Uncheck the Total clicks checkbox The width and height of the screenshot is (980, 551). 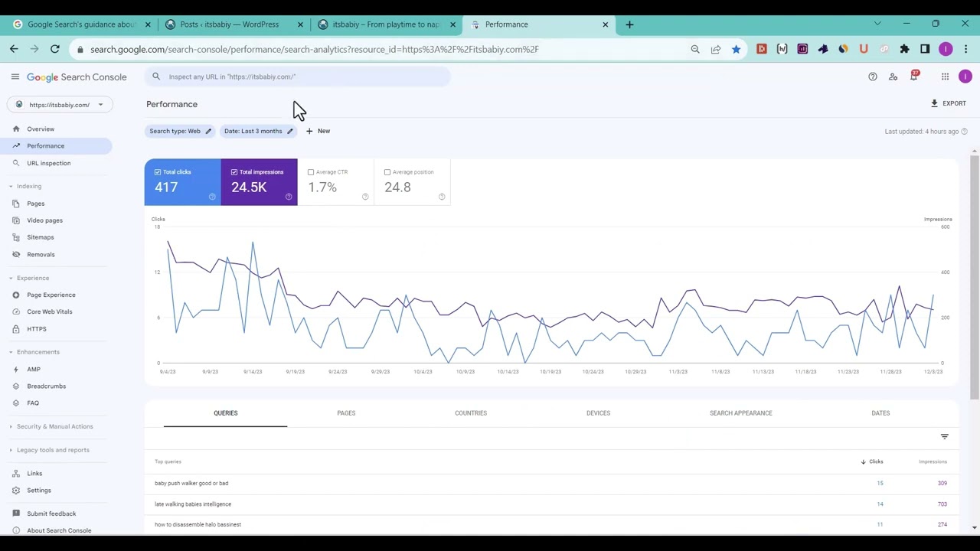pos(158,172)
